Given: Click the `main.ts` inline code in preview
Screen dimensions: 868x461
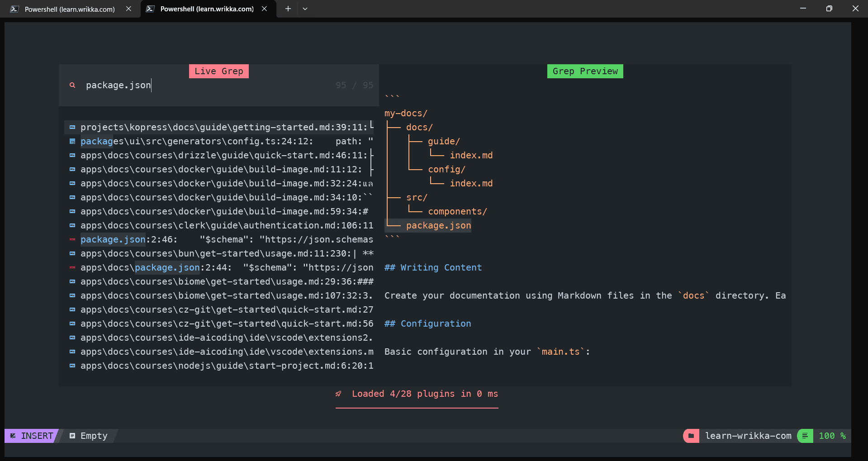Looking at the screenshot, I should [x=560, y=352].
